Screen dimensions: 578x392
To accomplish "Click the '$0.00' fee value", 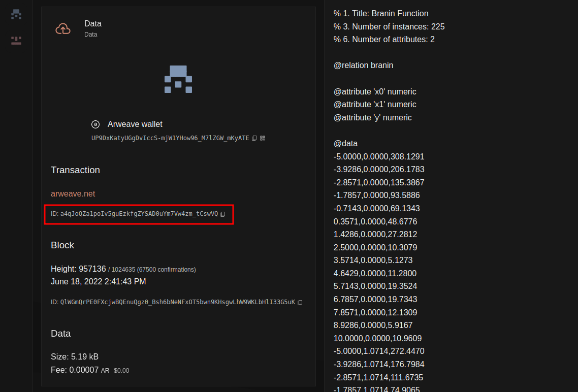I will (121, 371).
